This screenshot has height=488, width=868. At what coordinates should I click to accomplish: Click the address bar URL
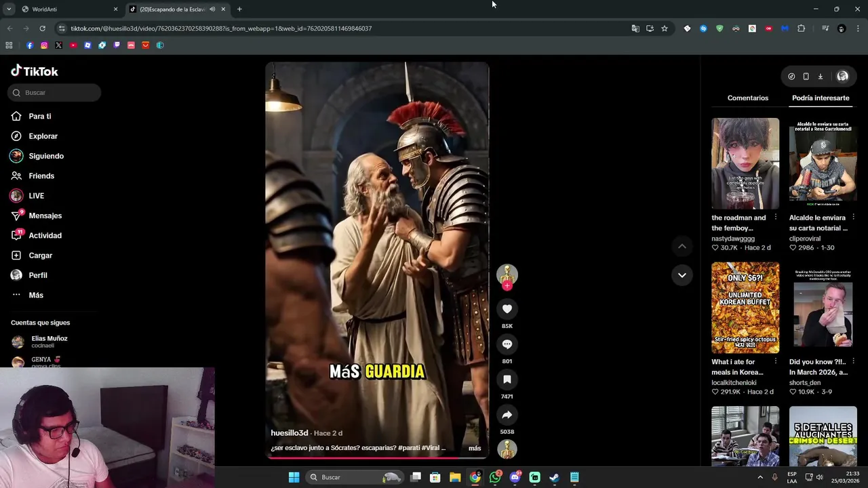(221, 28)
